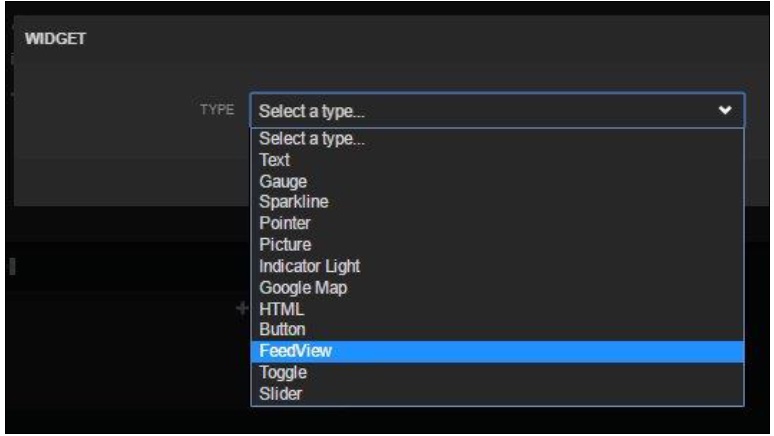Click the dropdown chevron arrow on TYPE field
The image size is (774, 436).
click(728, 109)
